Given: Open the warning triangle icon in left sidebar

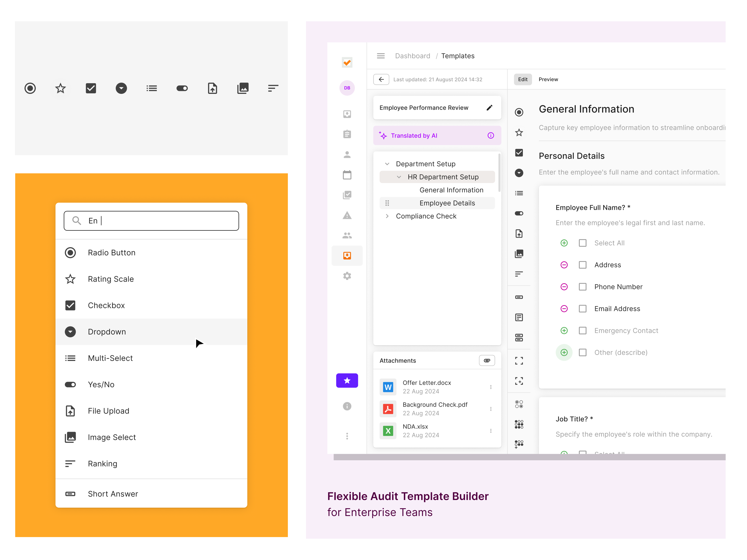Looking at the screenshot, I should (x=347, y=215).
